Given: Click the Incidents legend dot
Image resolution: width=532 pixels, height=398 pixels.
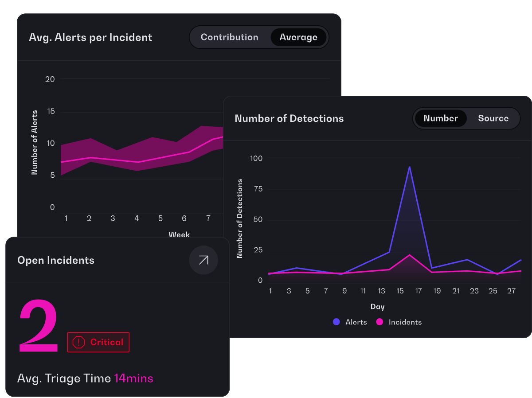Looking at the screenshot, I should pyautogui.click(x=379, y=322).
